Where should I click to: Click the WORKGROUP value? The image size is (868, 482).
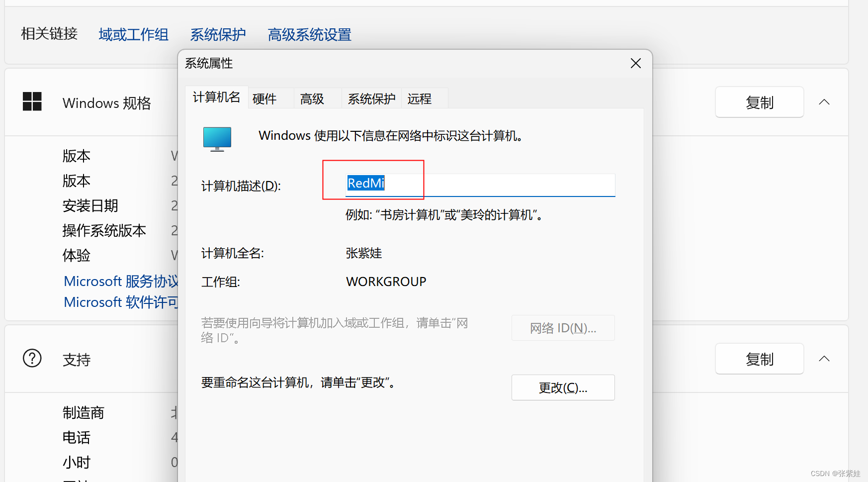pos(386,282)
